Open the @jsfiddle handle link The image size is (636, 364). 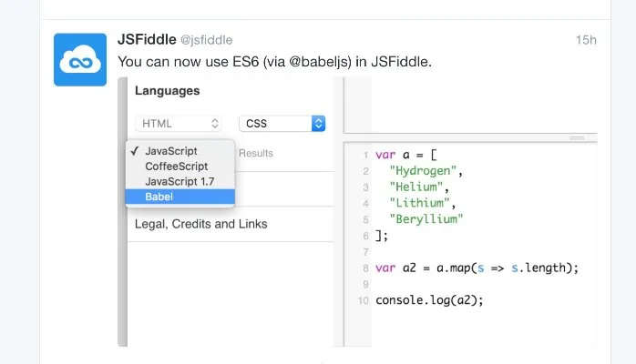(207, 40)
